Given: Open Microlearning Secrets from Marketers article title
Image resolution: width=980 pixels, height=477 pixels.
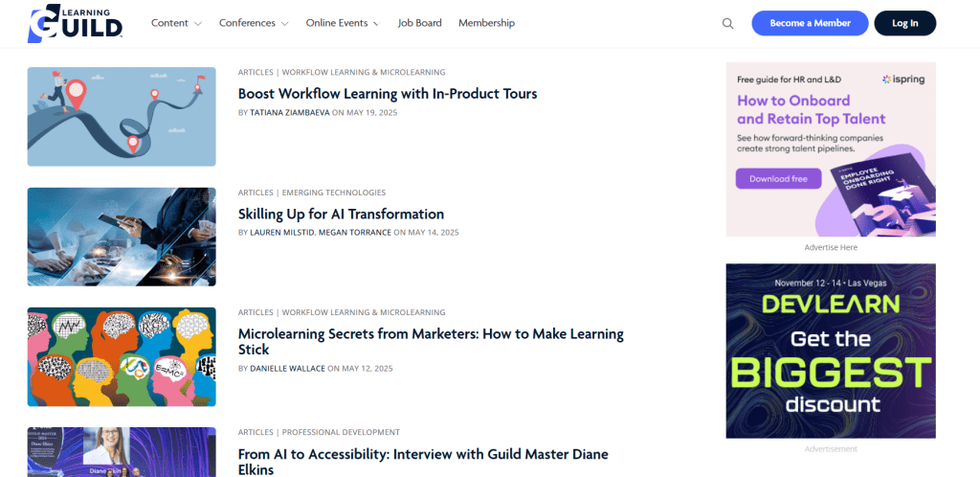Looking at the screenshot, I should coord(431,341).
